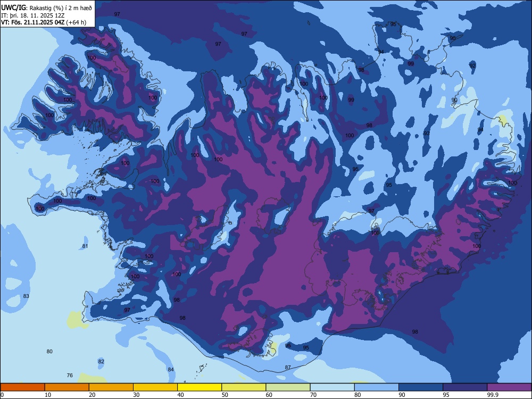Click the yellow-green 50–60 legend swatch
This screenshot has width=532, height=399.
tap(244, 387)
